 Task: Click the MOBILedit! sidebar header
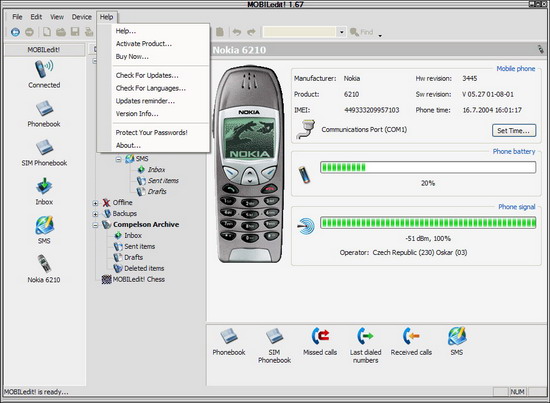44,49
